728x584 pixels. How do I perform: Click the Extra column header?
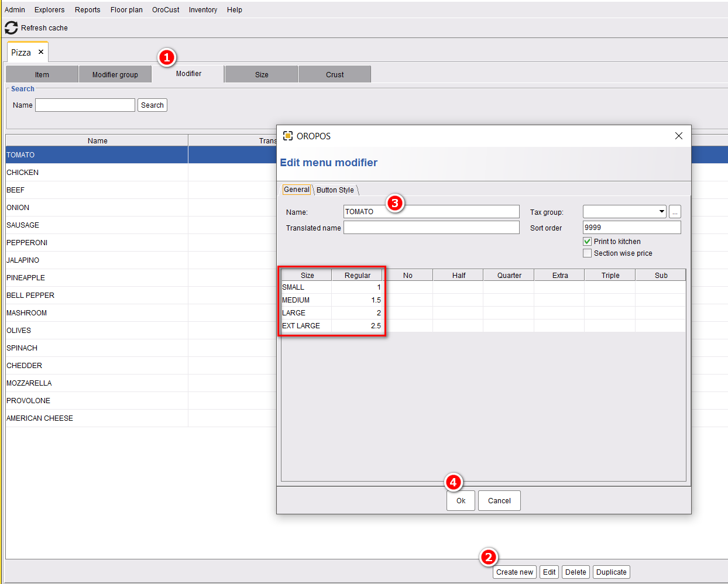(559, 275)
